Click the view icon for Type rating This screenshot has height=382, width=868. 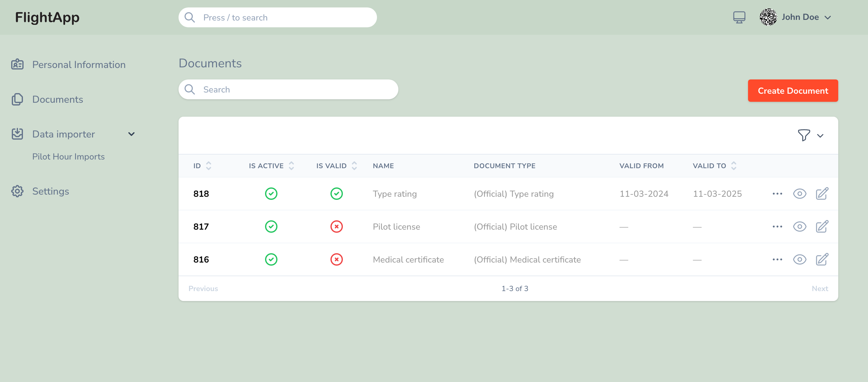coord(800,194)
